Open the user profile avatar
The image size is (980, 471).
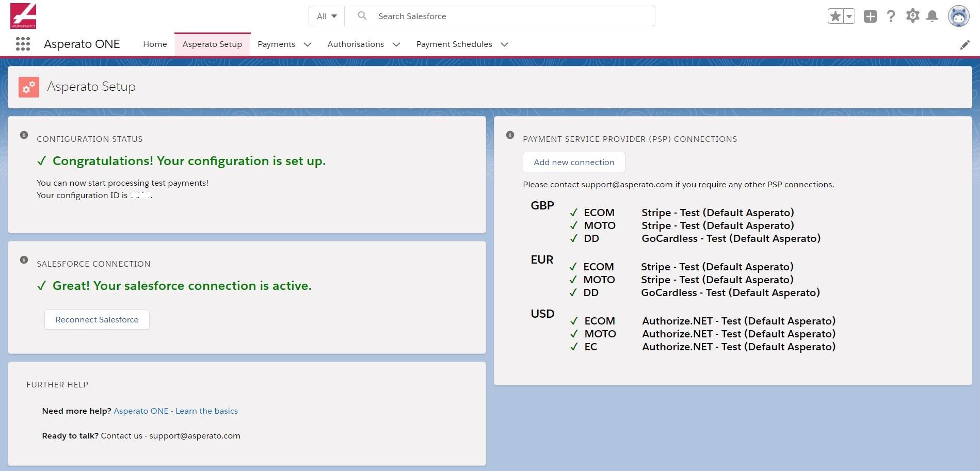(x=958, y=16)
